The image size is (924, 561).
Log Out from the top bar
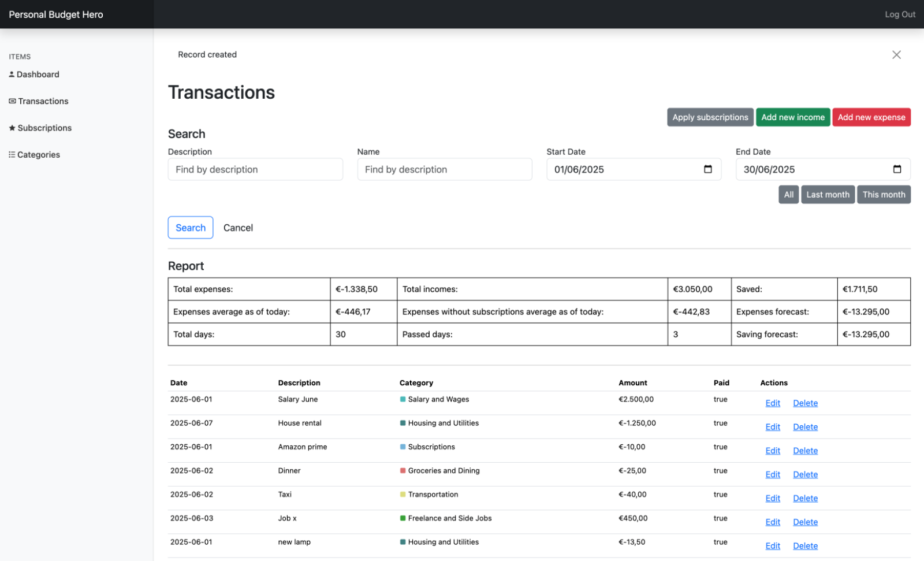(899, 14)
